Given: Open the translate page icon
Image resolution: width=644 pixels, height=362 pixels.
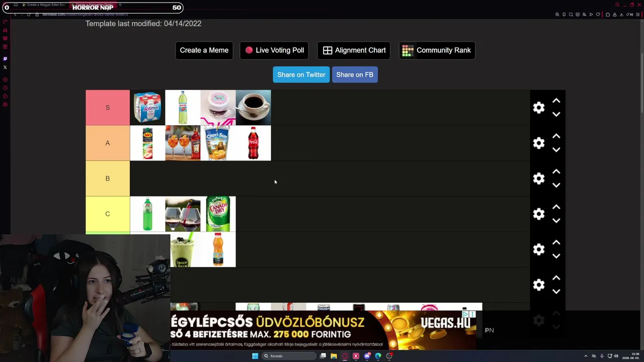Looking at the screenshot, I should (x=584, y=15).
